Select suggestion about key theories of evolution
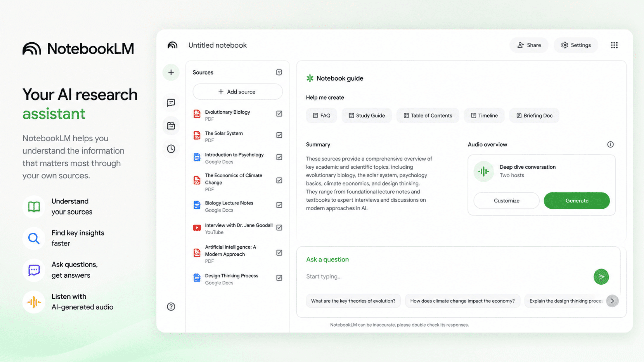 coord(353,301)
